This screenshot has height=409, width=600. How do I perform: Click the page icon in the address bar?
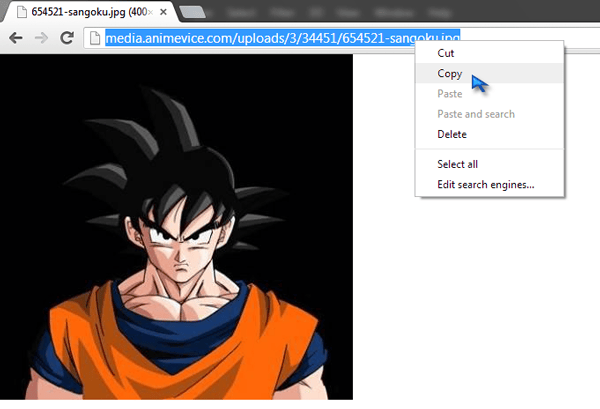(95, 38)
